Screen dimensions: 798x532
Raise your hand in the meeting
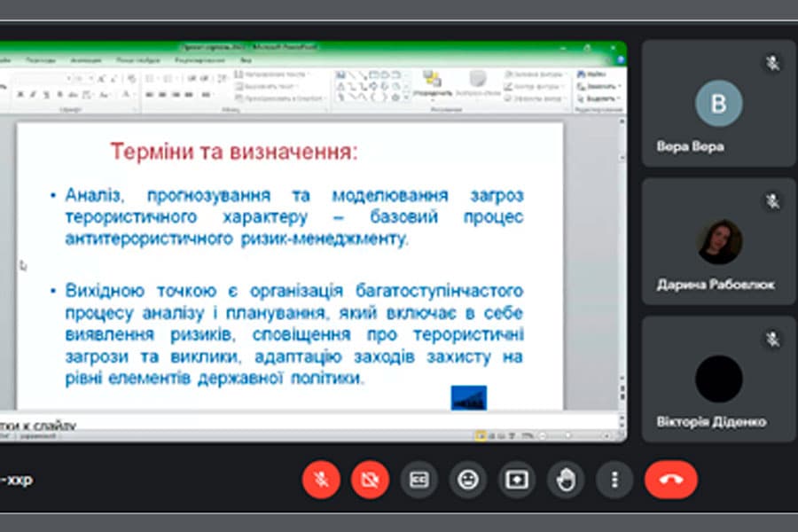pyautogui.click(x=564, y=479)
